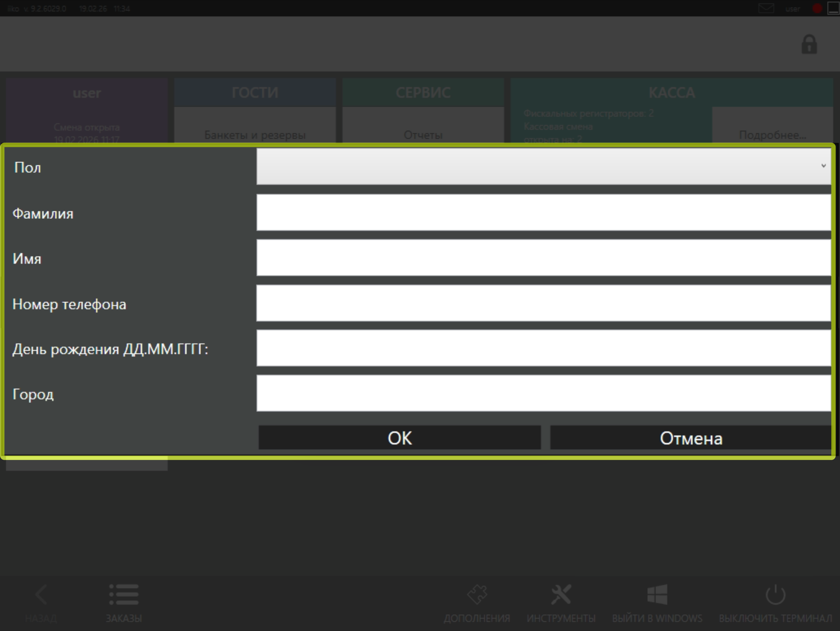Click the lock screen padlock icon
The image size is (840, 631).
pos(809,45)
